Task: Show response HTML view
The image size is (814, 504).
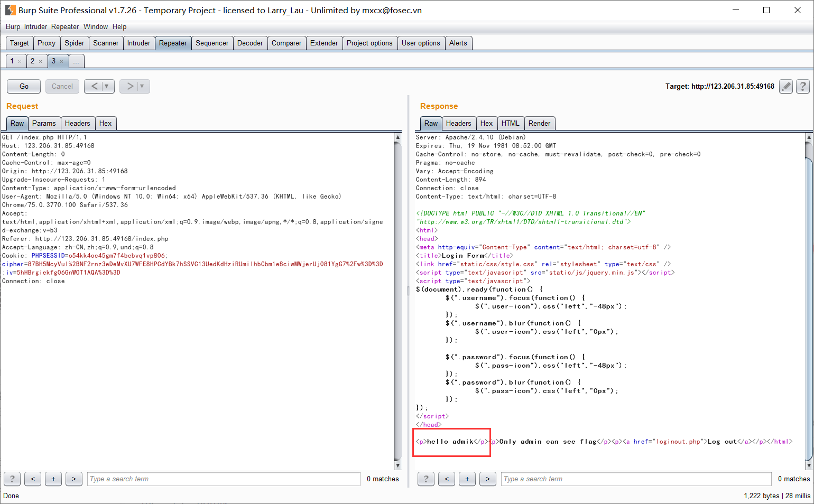Action: [511, 123]
